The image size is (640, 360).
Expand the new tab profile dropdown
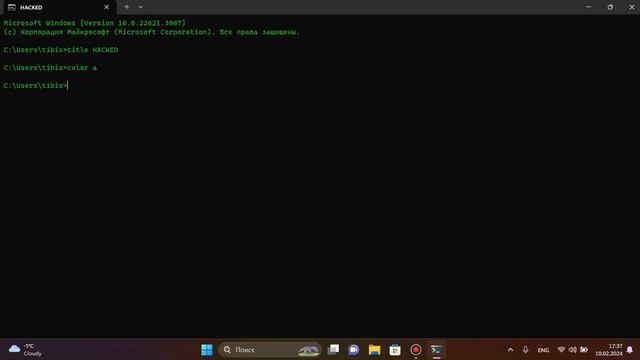[x=140, y=7]
